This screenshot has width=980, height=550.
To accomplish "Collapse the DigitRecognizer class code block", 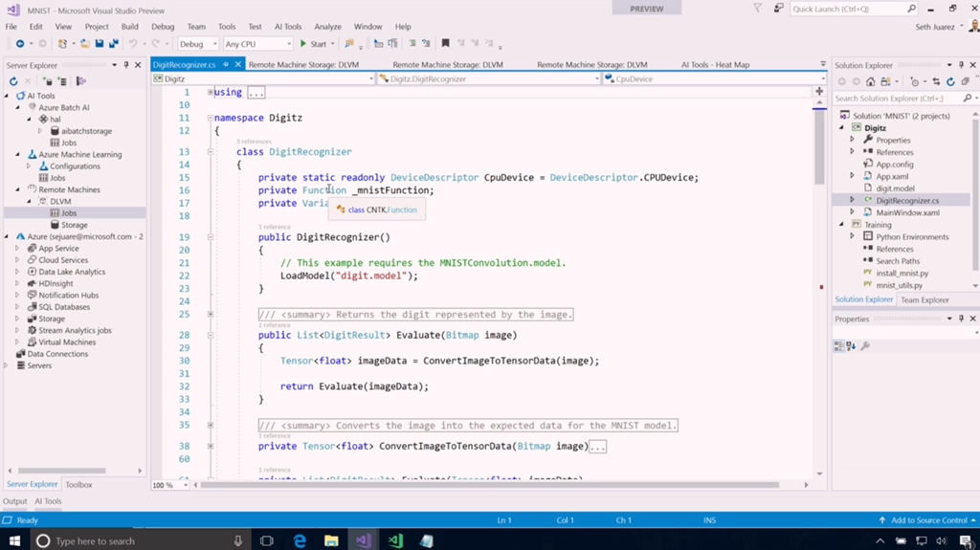I will click(211, 152).
